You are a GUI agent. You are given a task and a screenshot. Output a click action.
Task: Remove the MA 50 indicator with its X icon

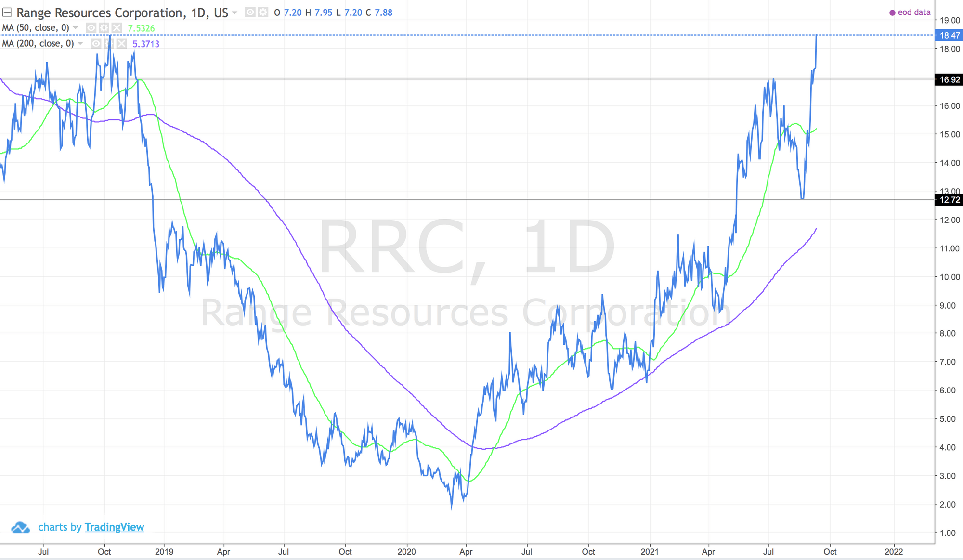click(117, 28)
